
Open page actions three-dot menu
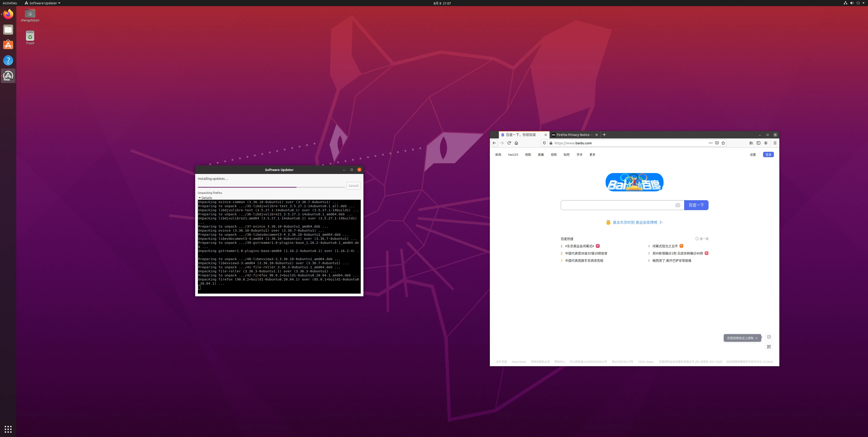[710, 143]
